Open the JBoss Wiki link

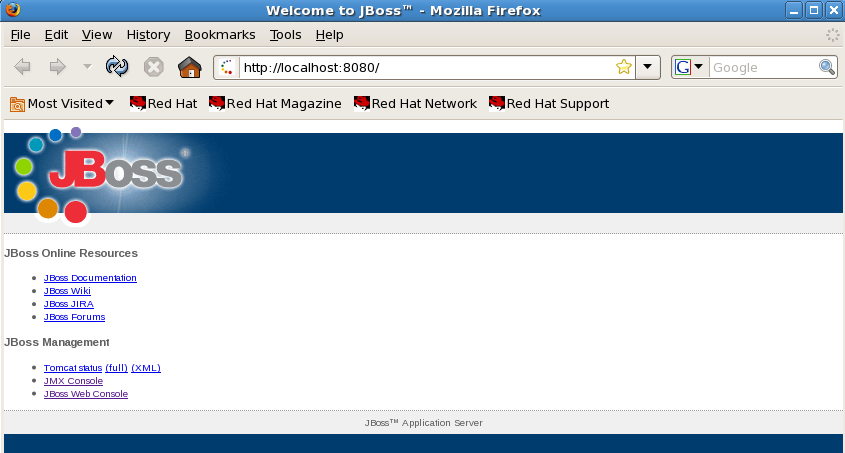(x=67, y=291)
